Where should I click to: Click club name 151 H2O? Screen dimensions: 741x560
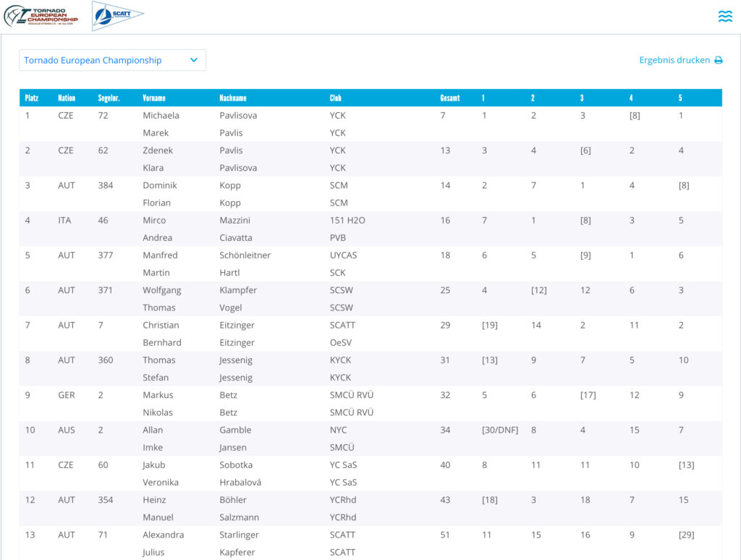(347, 221)
